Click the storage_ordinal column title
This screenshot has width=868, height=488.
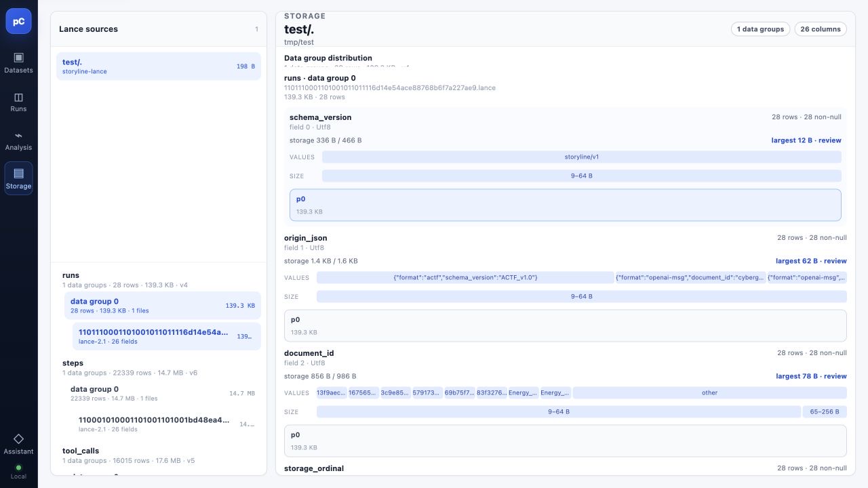click(x=314, y=468)
